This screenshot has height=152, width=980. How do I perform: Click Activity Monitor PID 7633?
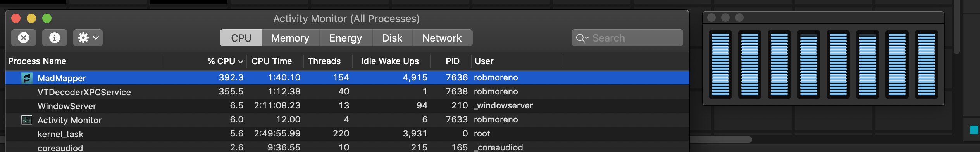tap(456, 119)
